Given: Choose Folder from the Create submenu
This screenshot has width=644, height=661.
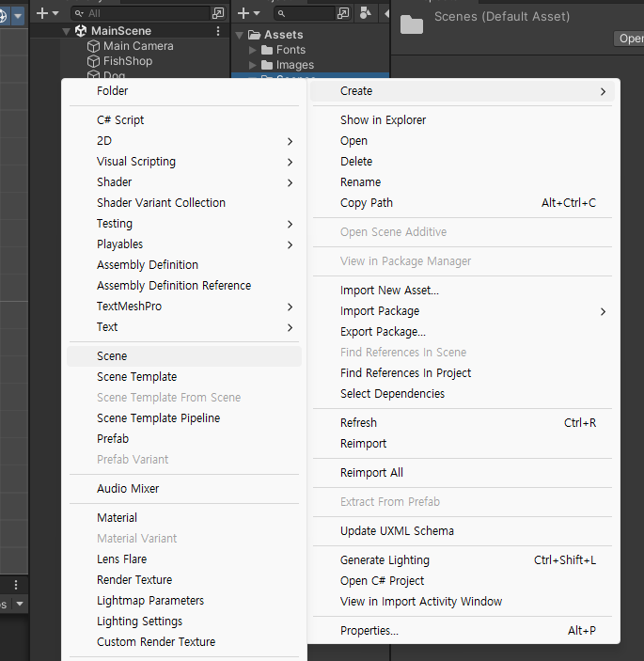Looking at the screenshot, I should coord(184,90).
